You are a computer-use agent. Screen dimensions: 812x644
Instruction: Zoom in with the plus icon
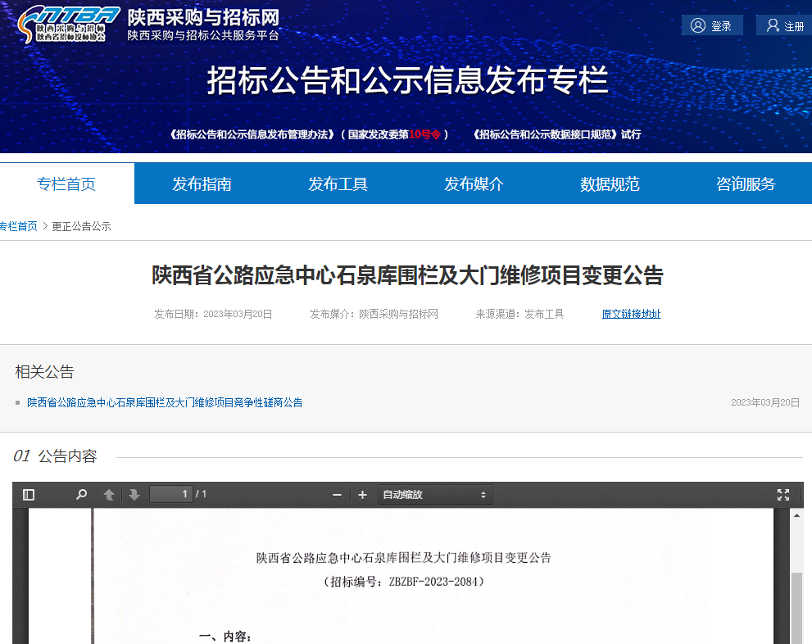pyautogui.click(x=362, y=495)
